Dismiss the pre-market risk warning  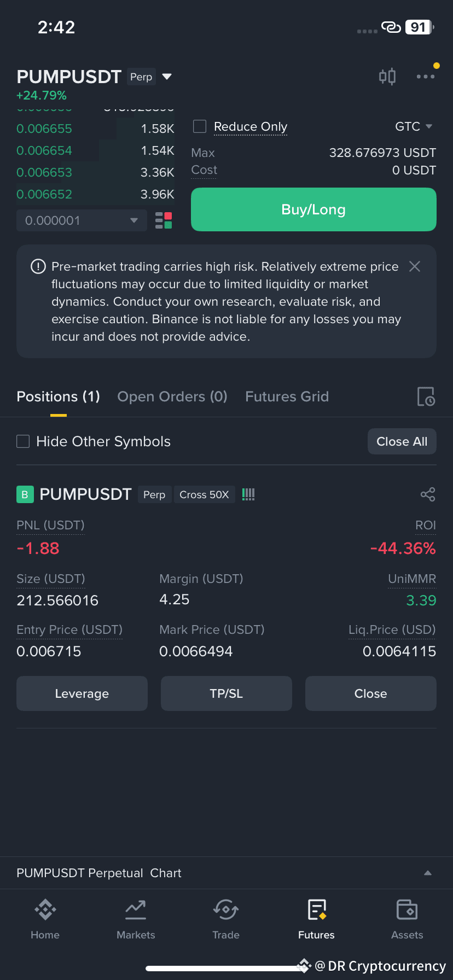tap(415, 266)
